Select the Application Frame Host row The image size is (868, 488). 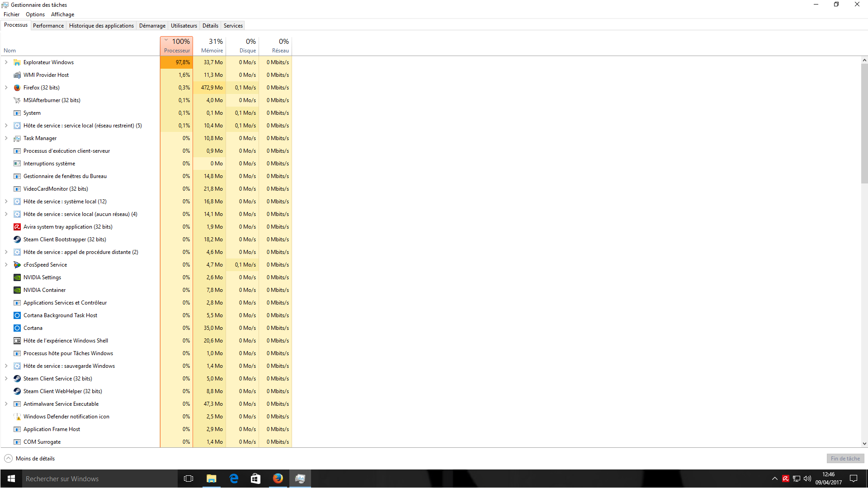point(146,429)
